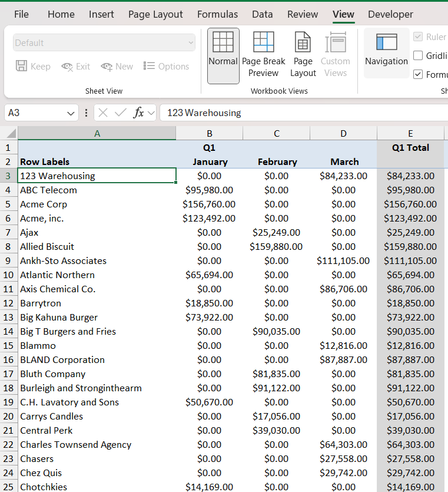Screen dimensions: 448x492
Task: Switch to the Review tab
Action: 303,14
